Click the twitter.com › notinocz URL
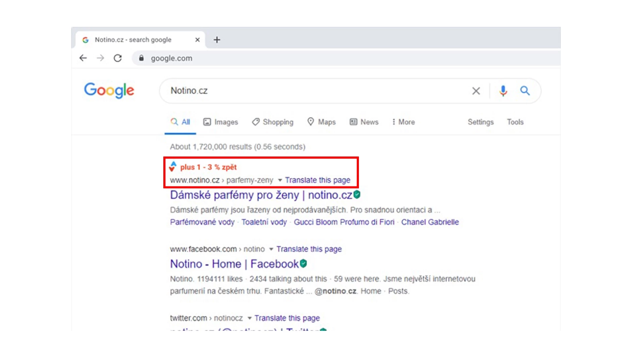Screen dimensions: 644x362 (206, 318)
